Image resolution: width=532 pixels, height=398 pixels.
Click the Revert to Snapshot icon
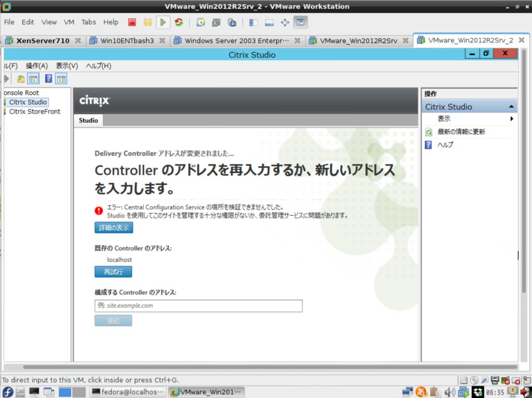216,22
